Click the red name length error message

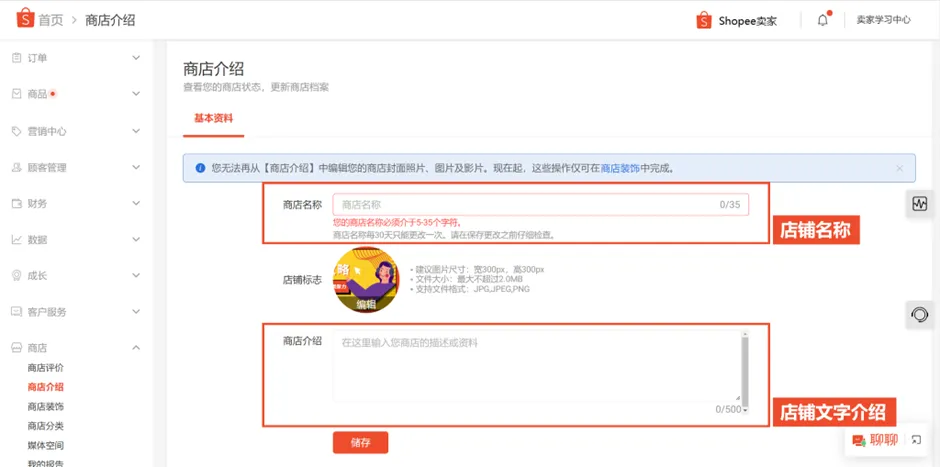pos(397,223)
